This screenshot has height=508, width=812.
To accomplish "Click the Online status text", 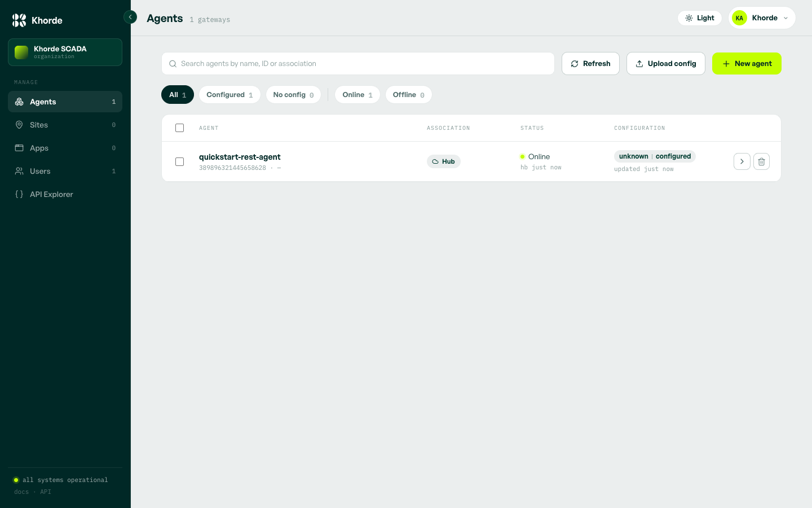I will (x=539, y=157).
